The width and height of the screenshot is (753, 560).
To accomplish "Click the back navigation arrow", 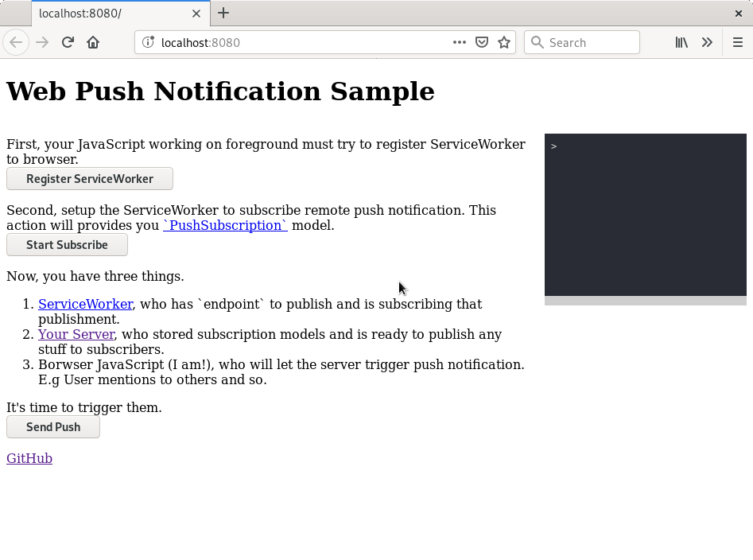I will (x=16, y=41).
